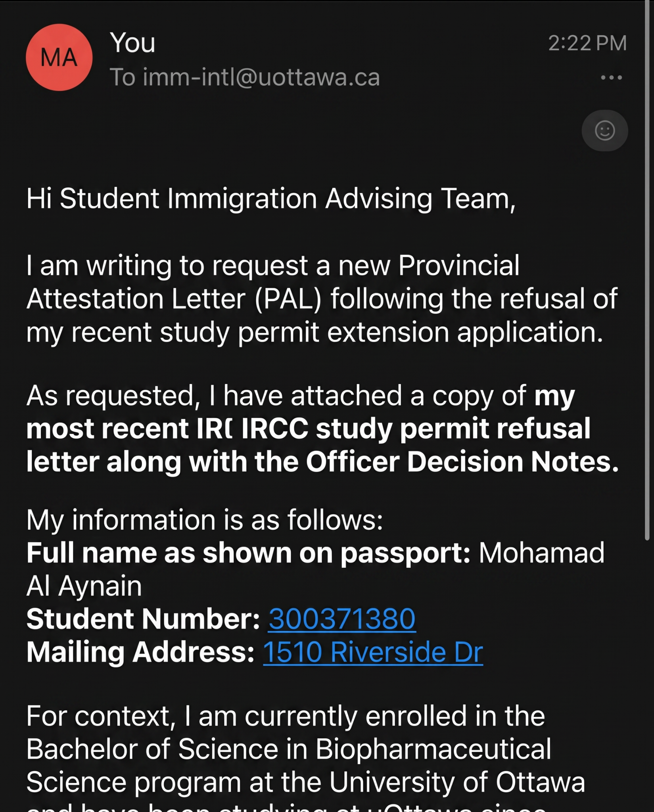Screen dimensions: 654x812
Task: Tap the bold Full name as shown on passport label
Action: coord(248,553)
